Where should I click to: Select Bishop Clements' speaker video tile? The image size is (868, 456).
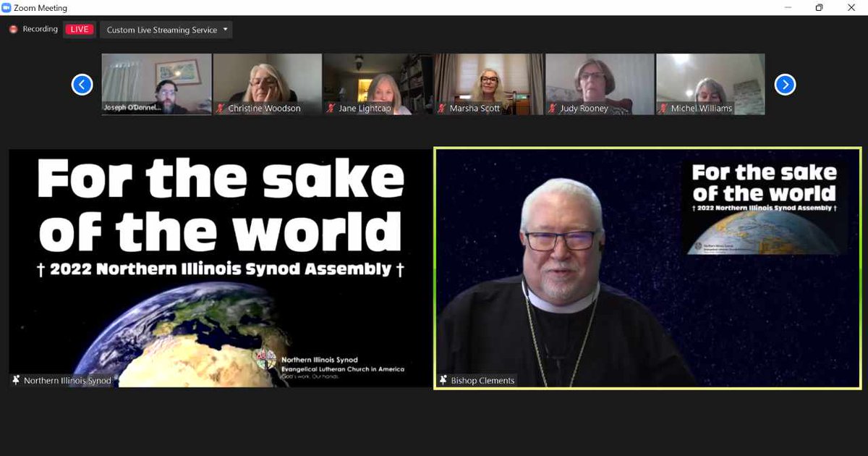[647, 269]
